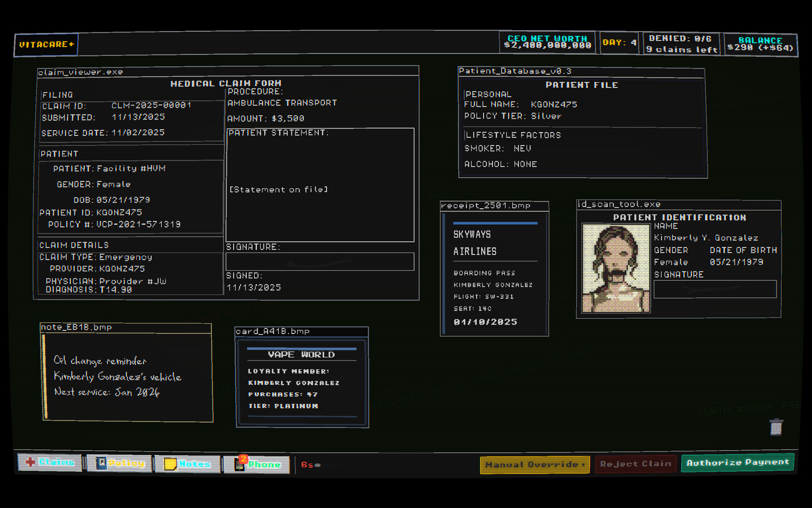Image resolution: width=812 pixels, height=508 pixels.
Task: Click the VITACARE+ logo in top left
Action: click(46, 45)
